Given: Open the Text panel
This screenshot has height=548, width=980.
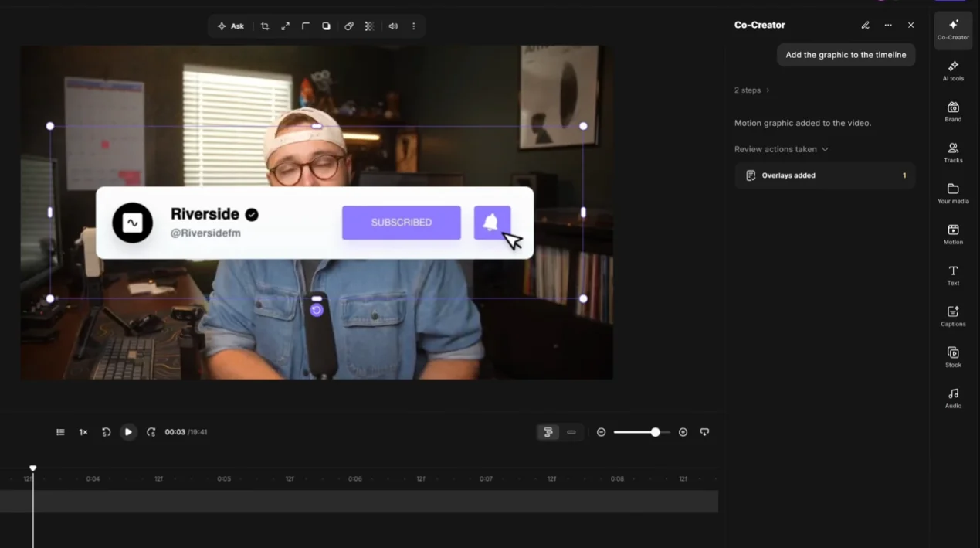Looking at the screenshot, I should pyautogui.click(x=953, y=276).
